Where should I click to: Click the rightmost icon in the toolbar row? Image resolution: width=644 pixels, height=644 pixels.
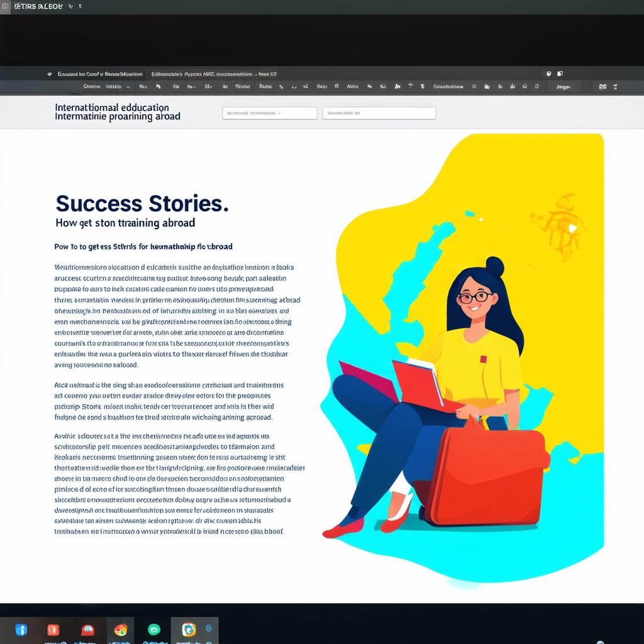(x=615, y=87)
